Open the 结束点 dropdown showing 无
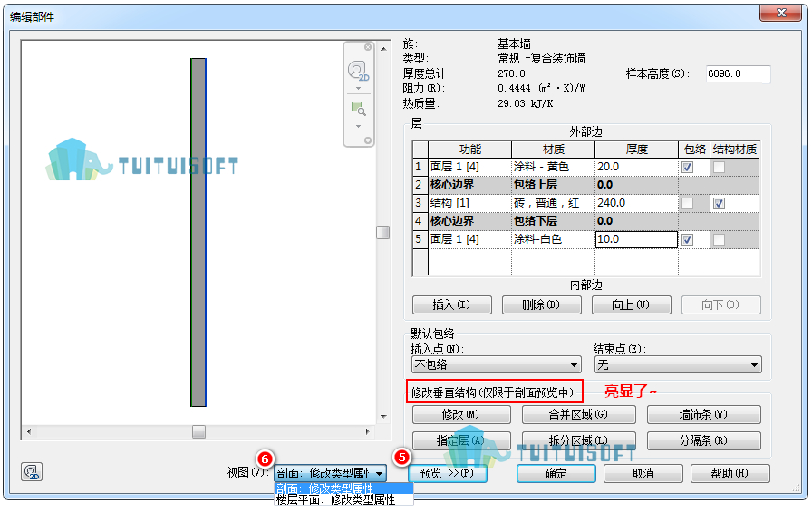The height and width of the screenshot is (522, 812). coord(678,364)
